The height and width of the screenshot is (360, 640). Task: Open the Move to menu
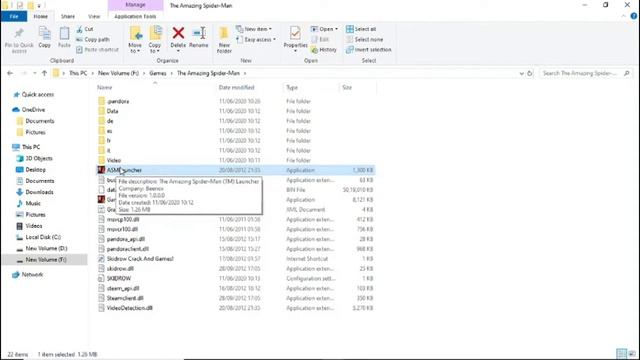click(135, 40)
